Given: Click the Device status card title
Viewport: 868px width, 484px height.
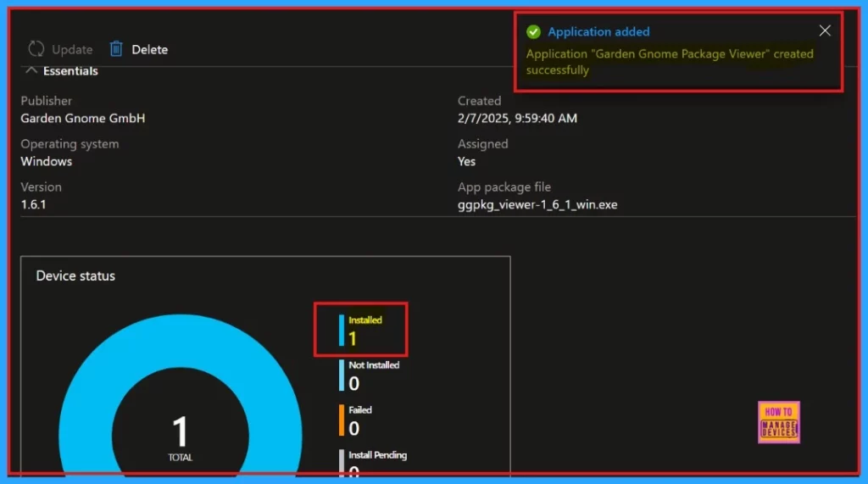Looking at the screenshot, I should pos(75,275).
